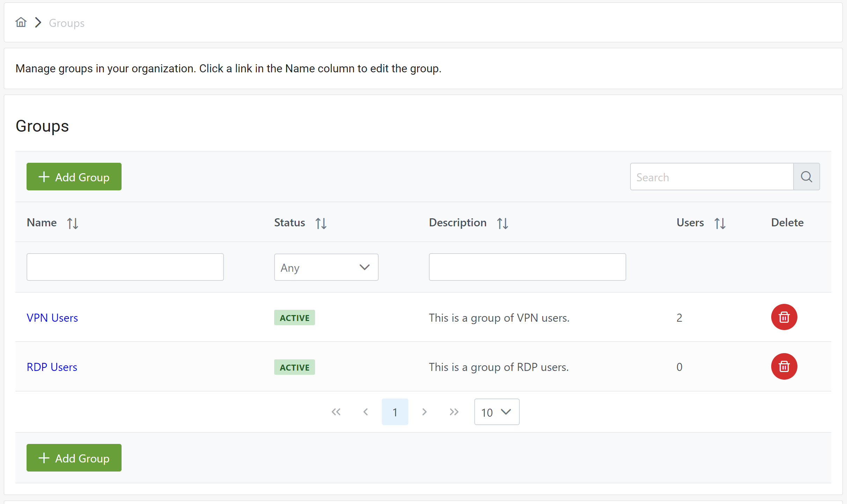Click the bottom Add Group button
This screenshot has height=504, width=847.
click(74, 458)
